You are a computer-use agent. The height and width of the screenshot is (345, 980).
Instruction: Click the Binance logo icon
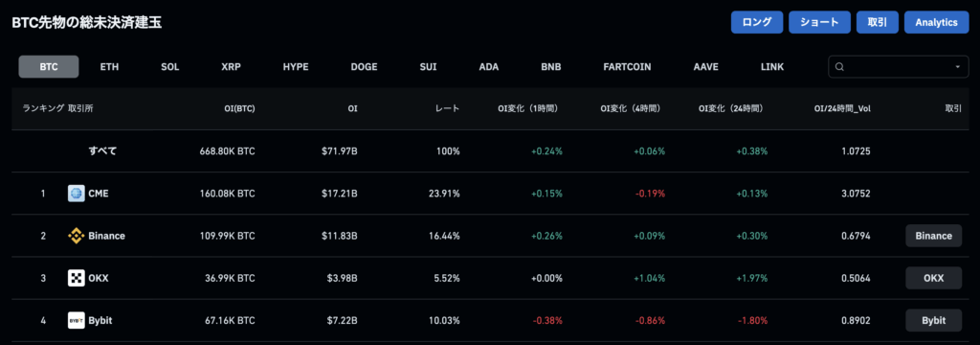click(x=77, y=236)
